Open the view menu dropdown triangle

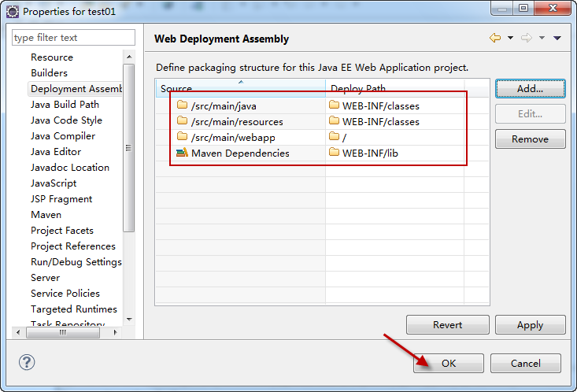(557, 38)
